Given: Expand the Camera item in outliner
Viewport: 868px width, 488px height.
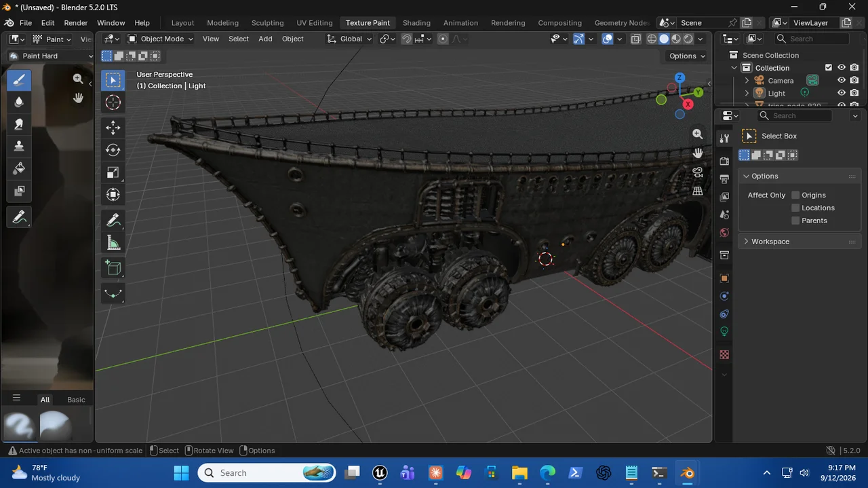Looking at the screenshot, I should click(747, 80).
